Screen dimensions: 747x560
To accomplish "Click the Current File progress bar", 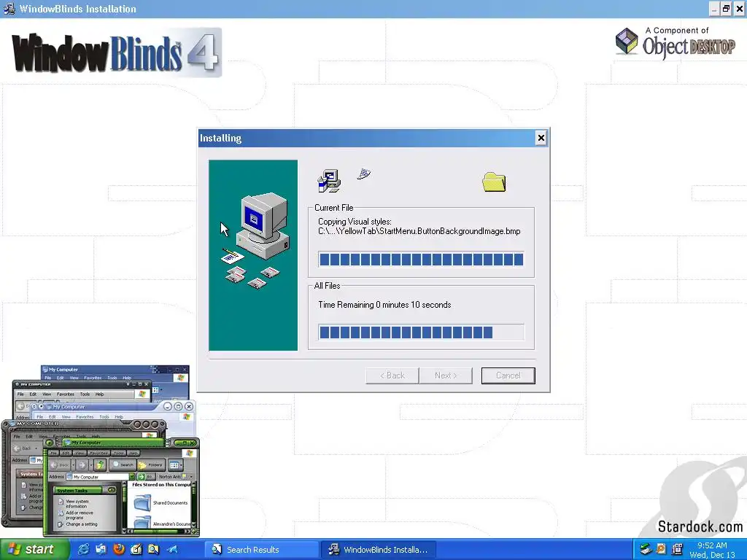I will click(421, 259).
